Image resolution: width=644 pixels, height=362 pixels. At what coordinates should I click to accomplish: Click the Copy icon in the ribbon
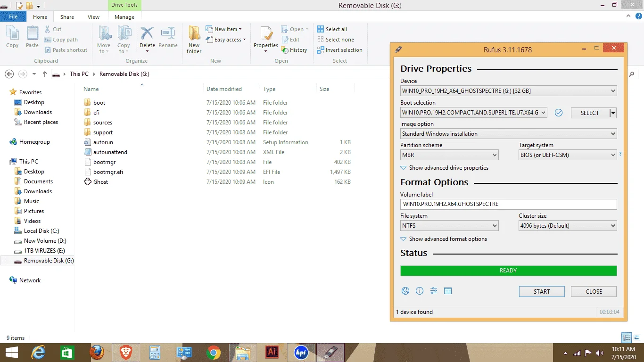pyautogui.click(x=12, y=37)
